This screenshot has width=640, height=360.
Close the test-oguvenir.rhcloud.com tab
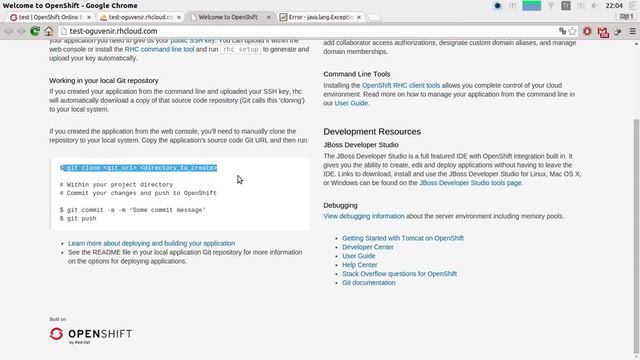(x=179, y=17)
